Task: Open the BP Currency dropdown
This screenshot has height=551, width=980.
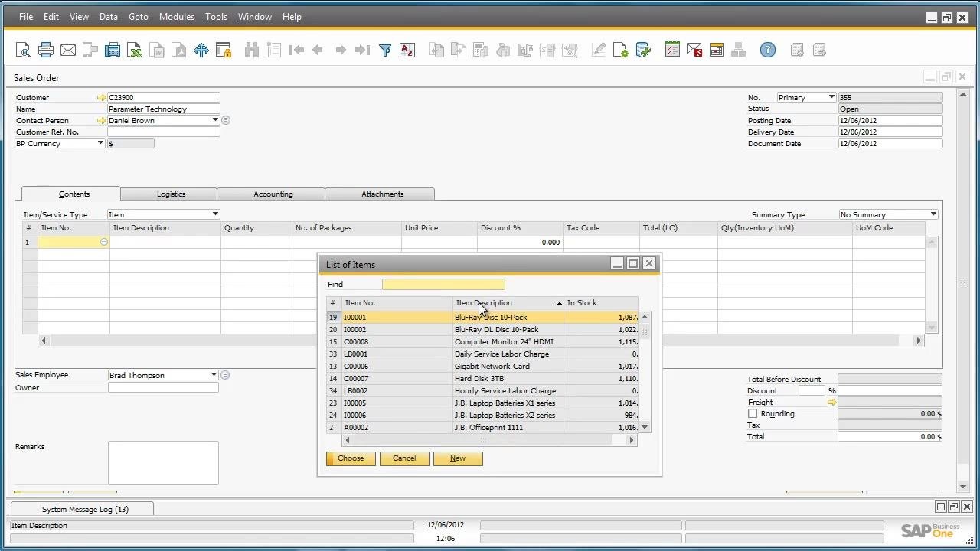Action: tap(100, 143)
